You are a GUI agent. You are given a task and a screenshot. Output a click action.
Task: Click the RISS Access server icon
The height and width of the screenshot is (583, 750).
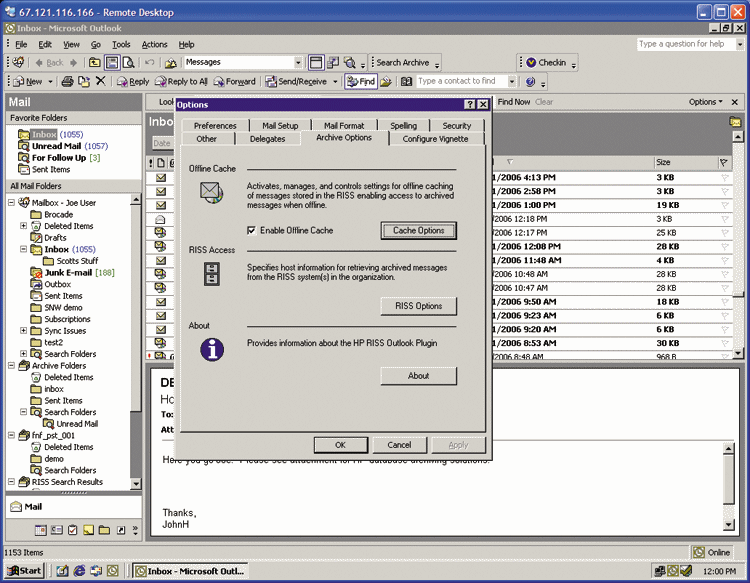click(211, 274)
